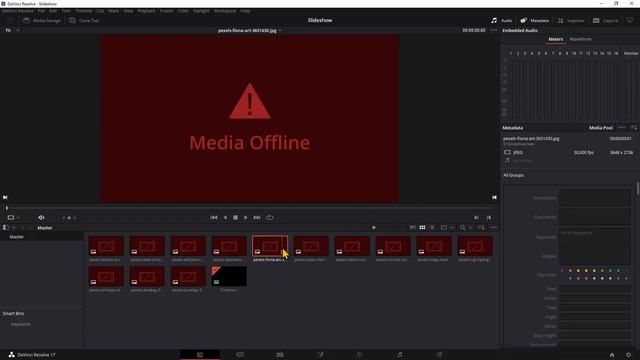Image resolution: width=640 pixels, height=360 pixels.
Task: Click the mark in point icon
Action: tap(476, 218)
